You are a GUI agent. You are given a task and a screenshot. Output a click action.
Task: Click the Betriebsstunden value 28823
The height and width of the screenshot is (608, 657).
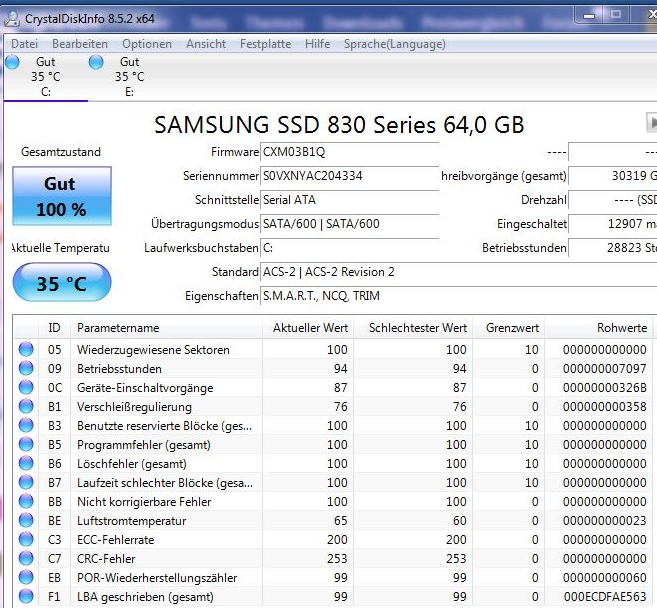(613, 248)
